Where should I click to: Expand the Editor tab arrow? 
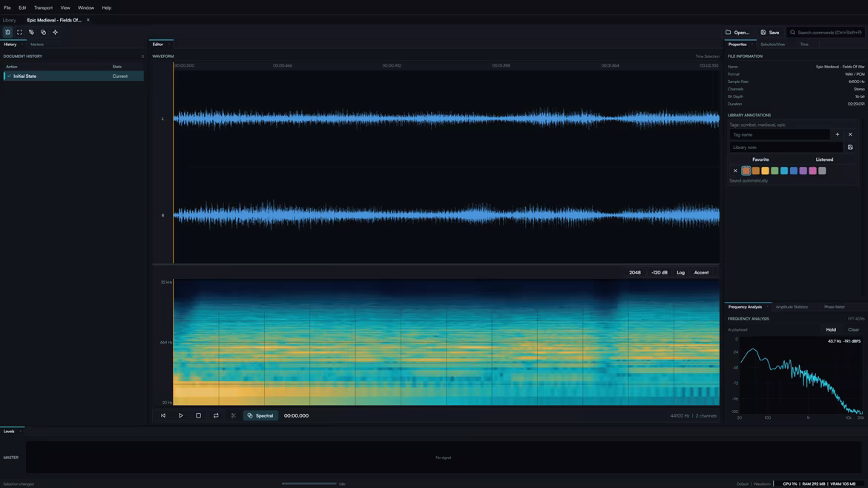click(169, 44)
